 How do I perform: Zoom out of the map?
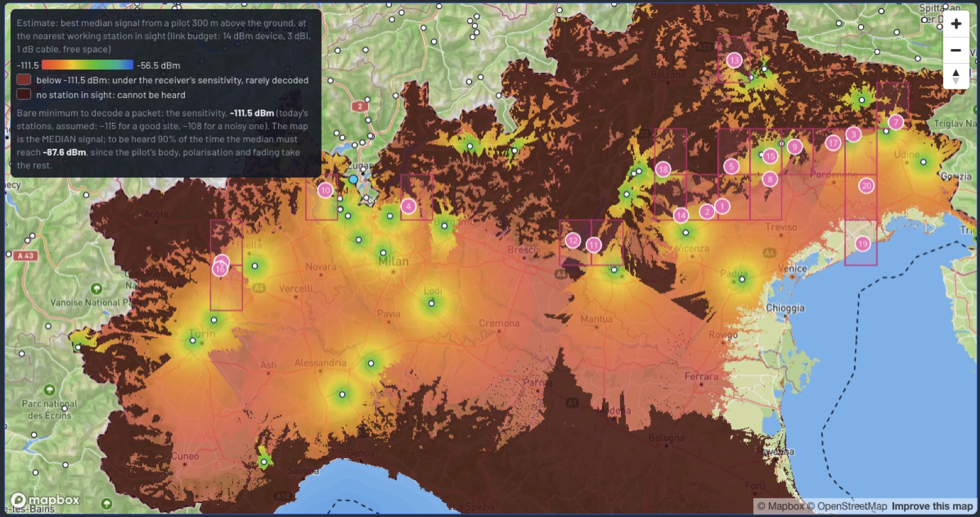(x=956, y=50)
